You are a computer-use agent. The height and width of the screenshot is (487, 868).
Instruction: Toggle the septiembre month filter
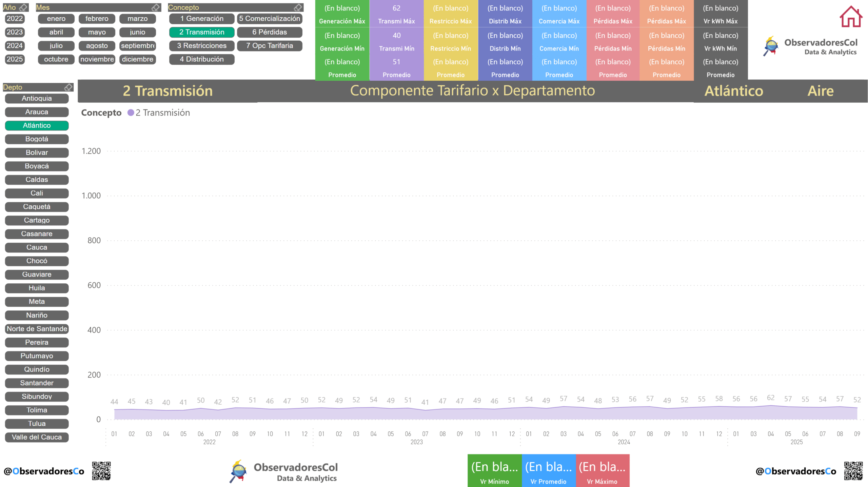tap(137, 46)
